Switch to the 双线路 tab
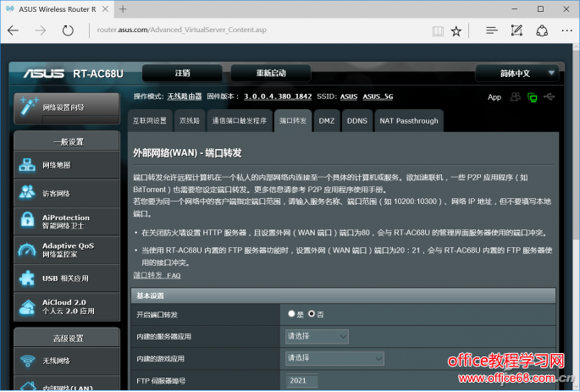580x392 pixels. point(190,120)
